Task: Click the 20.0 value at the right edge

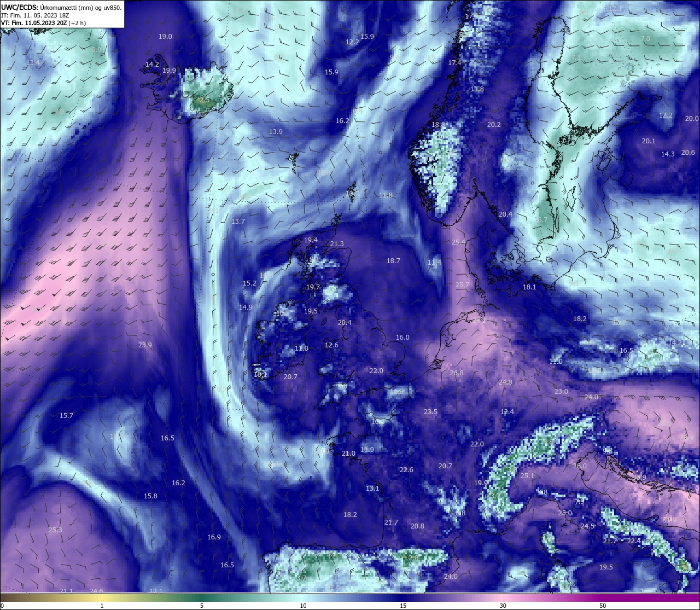Action: [692, 119]
